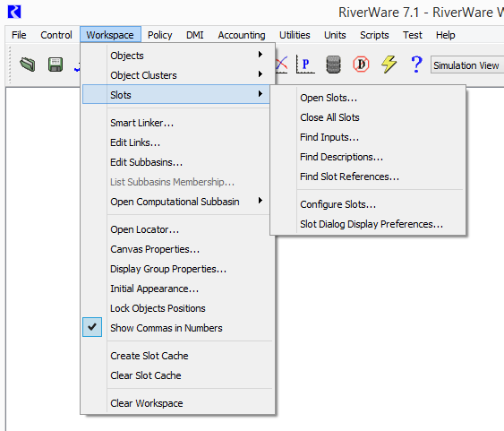Viewport: 504px width, 431px height.
Task: Toggle Show Commas in Numbers checkmark
Action: (x=92, y=327)
